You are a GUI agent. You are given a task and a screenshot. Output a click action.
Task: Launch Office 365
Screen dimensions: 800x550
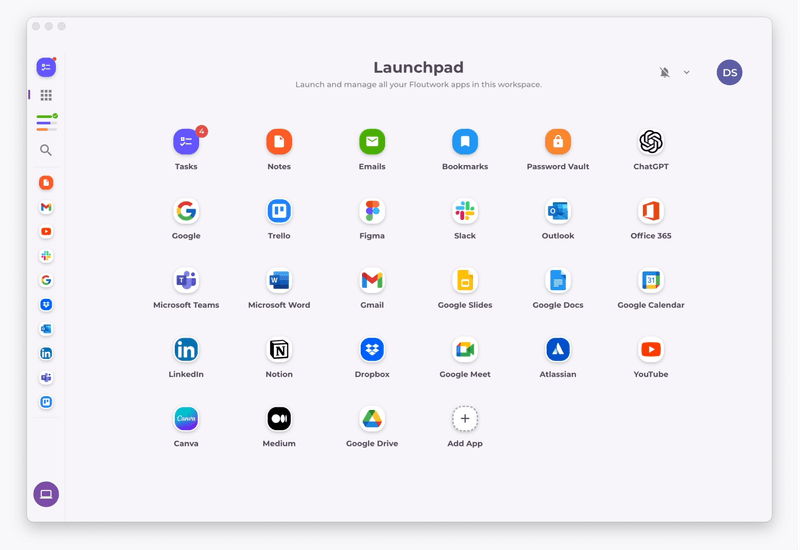pyautogui.click(x=651, y=211)
